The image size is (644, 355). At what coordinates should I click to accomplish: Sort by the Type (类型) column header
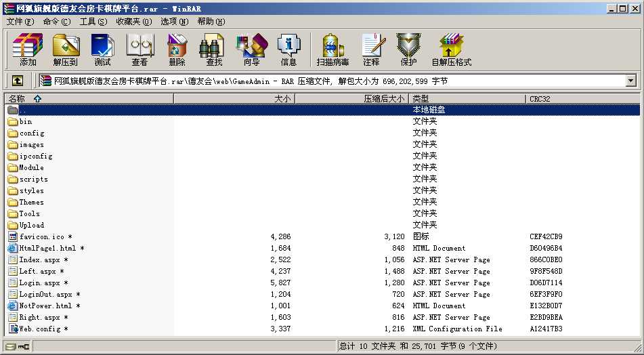tap(467, 99)
